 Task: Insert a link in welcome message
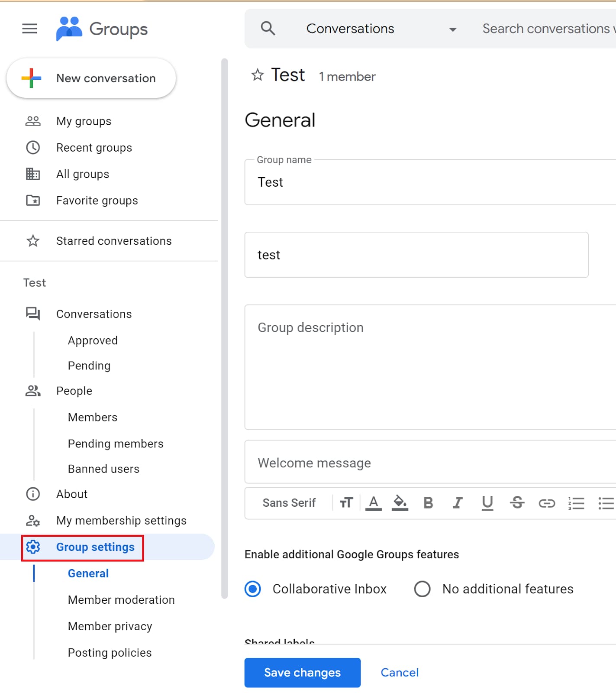(547, 503)
